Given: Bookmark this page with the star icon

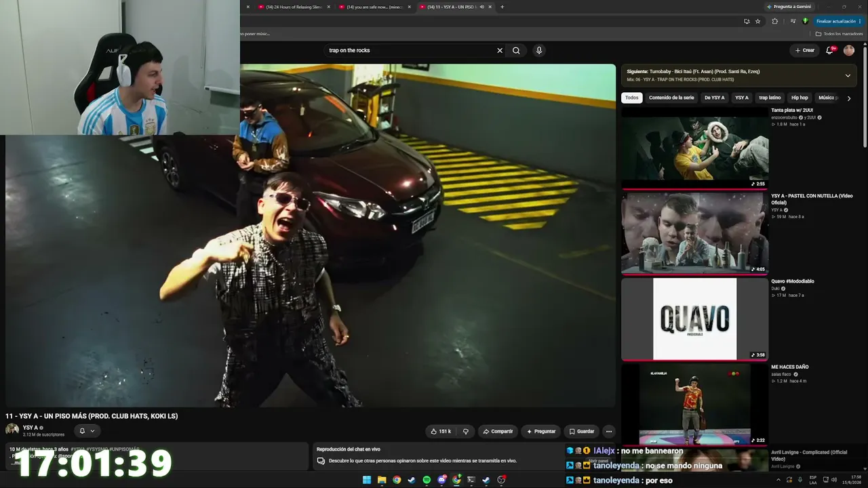Looking at the screenshot, I should (757, 21).
